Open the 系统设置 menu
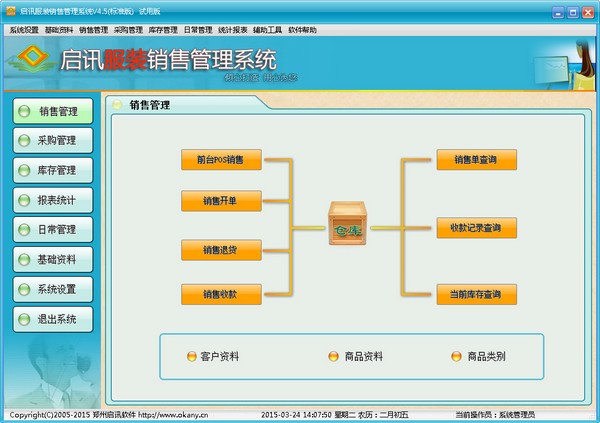 coord(24,30)
